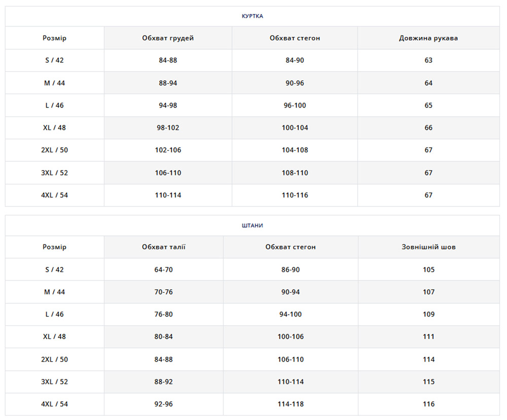507x420 pixels.
Task: Select the 76-80 waist measurement cell
Action: coord(164,314)
